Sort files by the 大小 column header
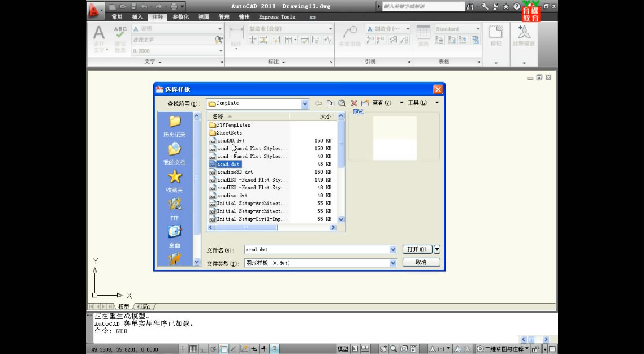This screenshot has width=644, height=354. [313, 116]
